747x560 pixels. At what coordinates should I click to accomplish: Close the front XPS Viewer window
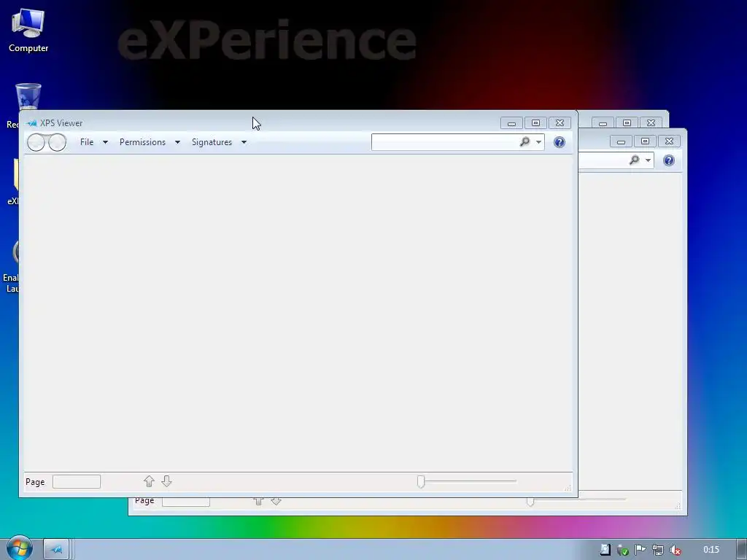560,123
